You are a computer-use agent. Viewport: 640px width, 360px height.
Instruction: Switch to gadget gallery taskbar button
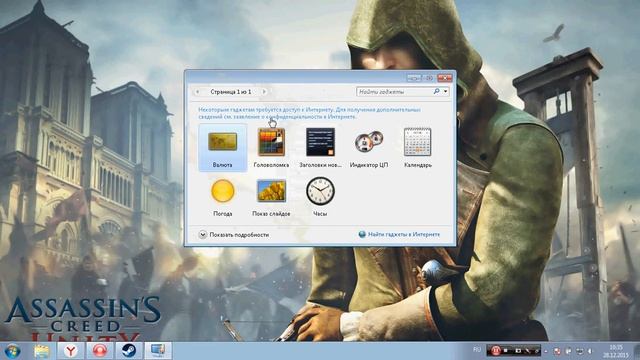(158, 351)
